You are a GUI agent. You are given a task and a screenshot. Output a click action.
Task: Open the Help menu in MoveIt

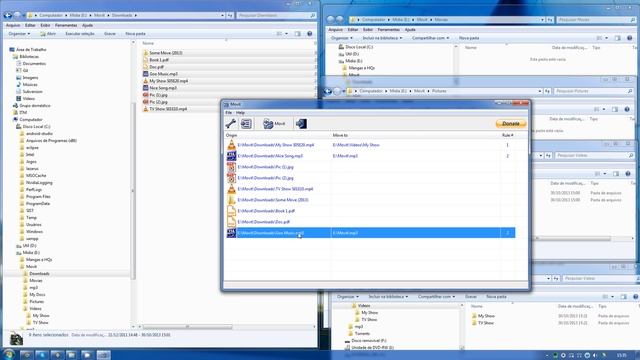[x=240, y=113]
